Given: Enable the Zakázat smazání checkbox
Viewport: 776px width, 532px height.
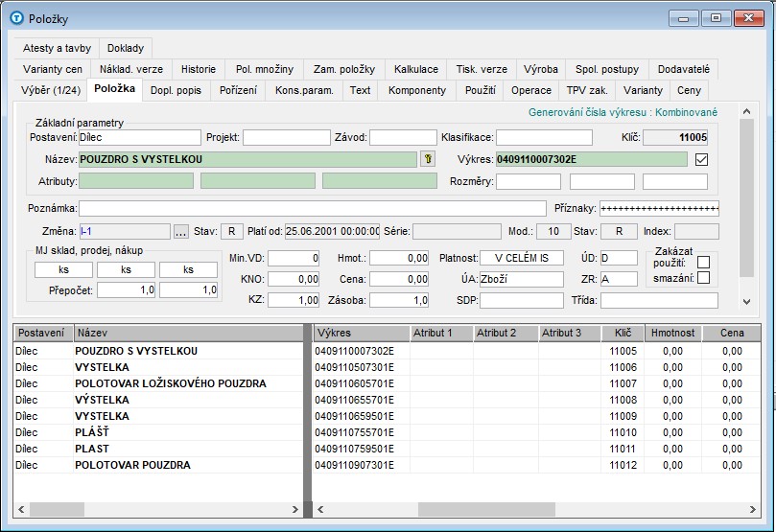Looking at the screenshot, I should point(703,278).
